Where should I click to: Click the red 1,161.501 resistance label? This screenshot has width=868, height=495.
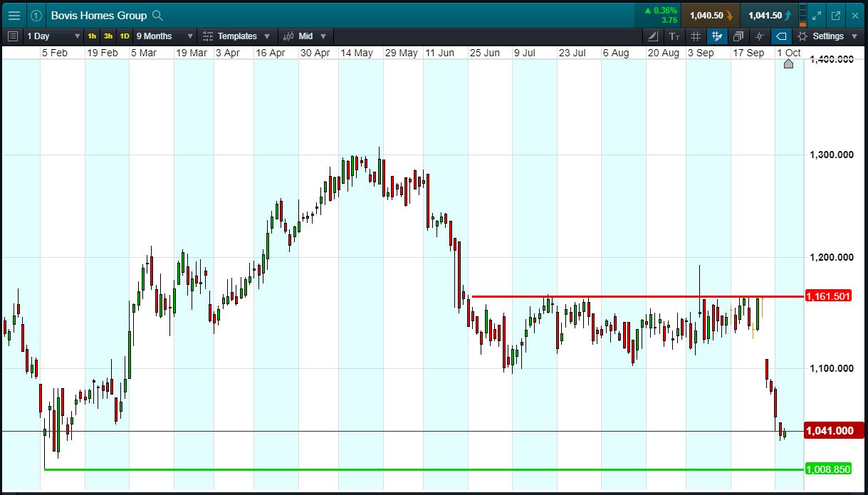tap(827, 296)
